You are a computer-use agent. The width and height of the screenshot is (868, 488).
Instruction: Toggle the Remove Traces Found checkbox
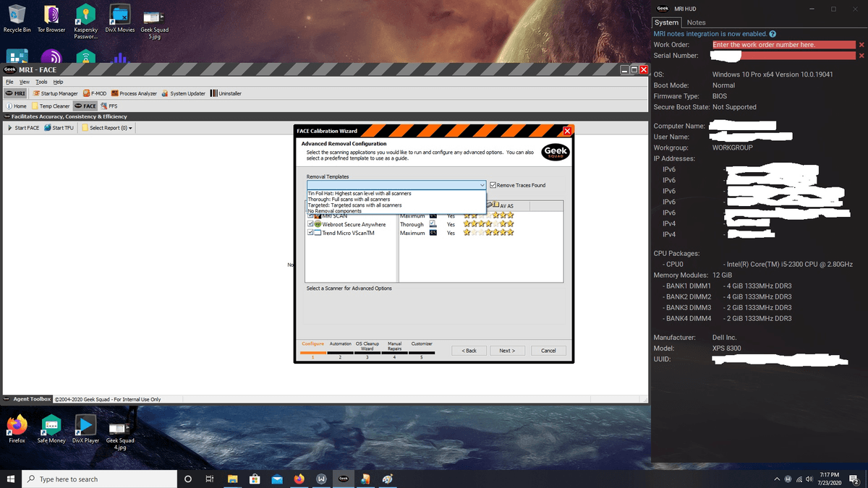pos(493,185)
